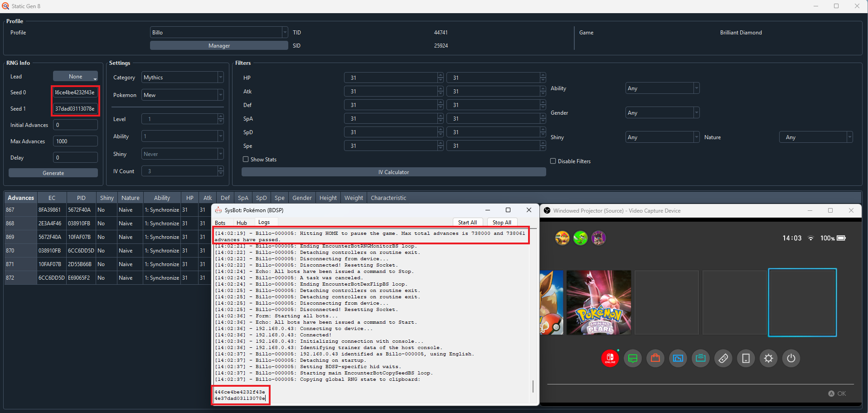The image size is (868, 413).
Task: Open Virtual Game Cards icon
Action: [x=746, y=358]
